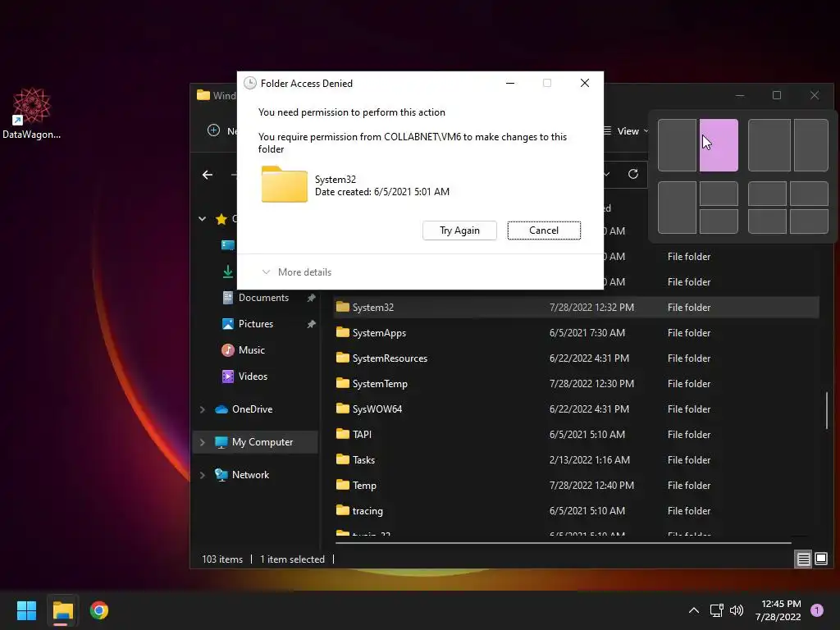Launch Google Chrome from the taskbar
840x630 pixels.
coord(99,610)
